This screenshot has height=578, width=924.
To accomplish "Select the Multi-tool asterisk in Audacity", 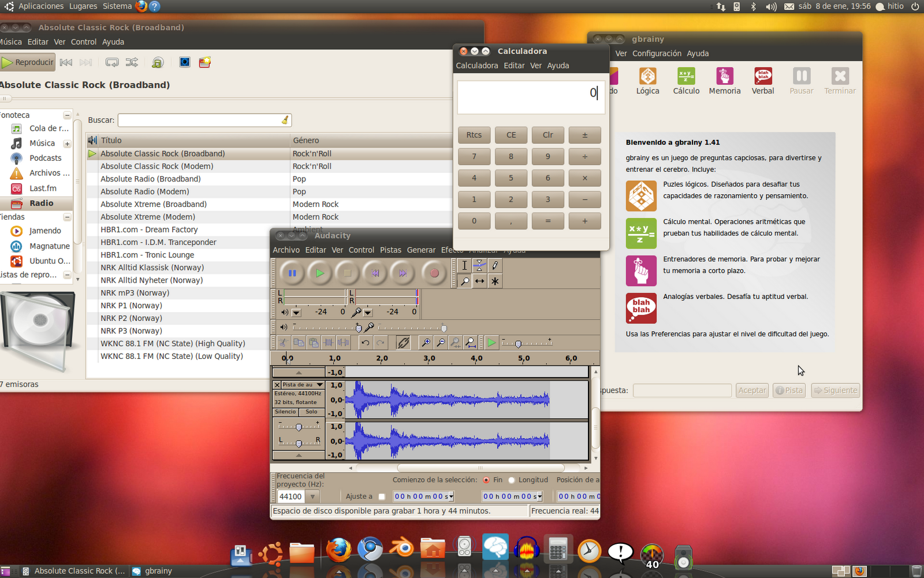I will (x=495, y=281).
